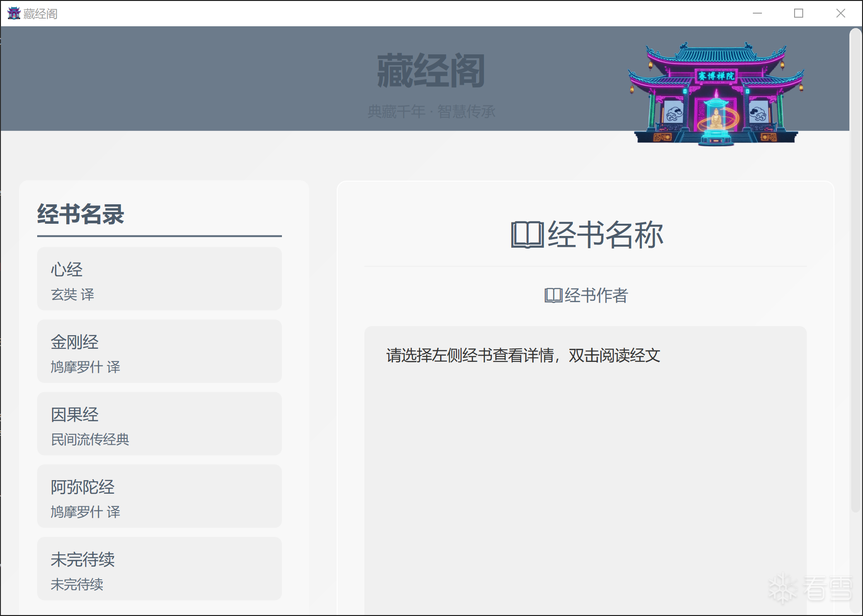Viewport: 863px width, 616px height.
Task: Click the 经书作者 author label
Action: point(596,295)
